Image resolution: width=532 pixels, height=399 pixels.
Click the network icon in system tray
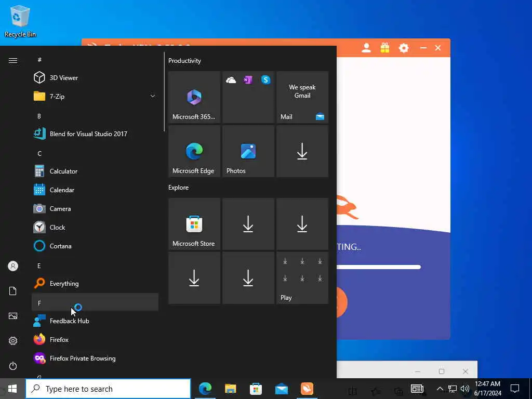click(x=453, y=389)
